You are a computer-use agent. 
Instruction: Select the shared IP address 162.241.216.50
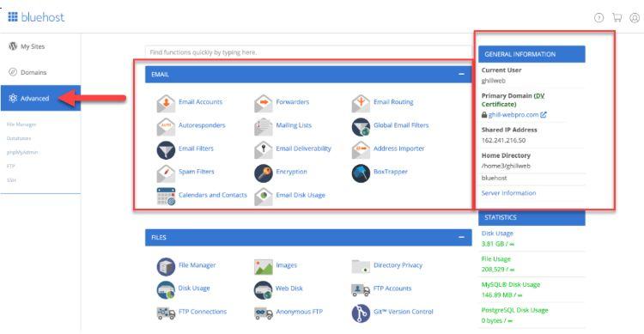(x=503, y=141)
